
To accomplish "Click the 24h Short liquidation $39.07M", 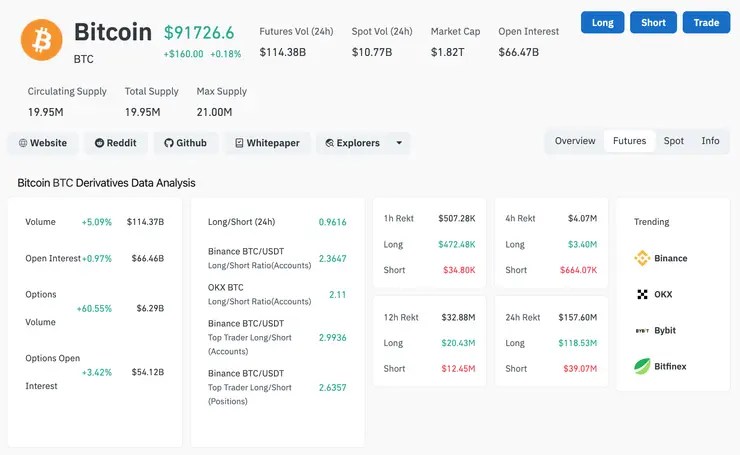I will [x=580, y=369].
